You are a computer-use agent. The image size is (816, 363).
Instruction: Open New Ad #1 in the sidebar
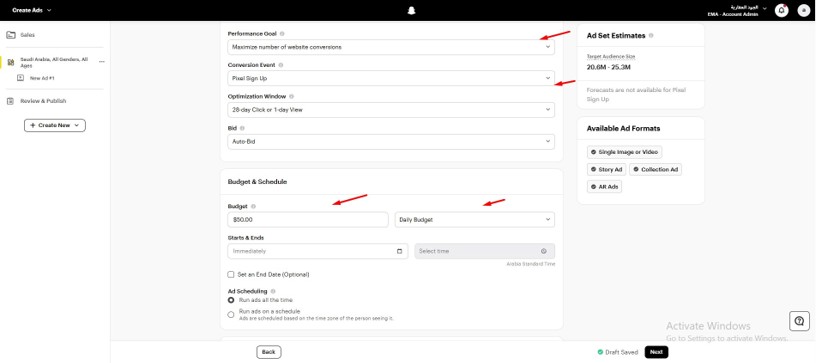pyautogui.click(x=42, y=77)
